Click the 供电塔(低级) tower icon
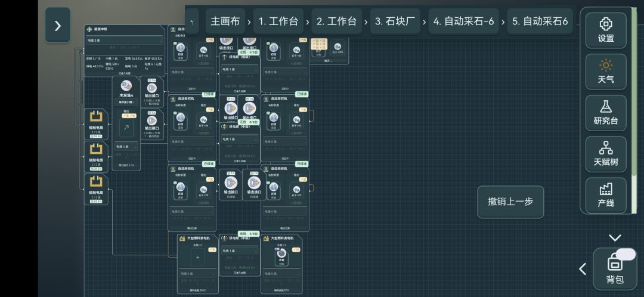This screenshot has height=297, width=644. 224,57
